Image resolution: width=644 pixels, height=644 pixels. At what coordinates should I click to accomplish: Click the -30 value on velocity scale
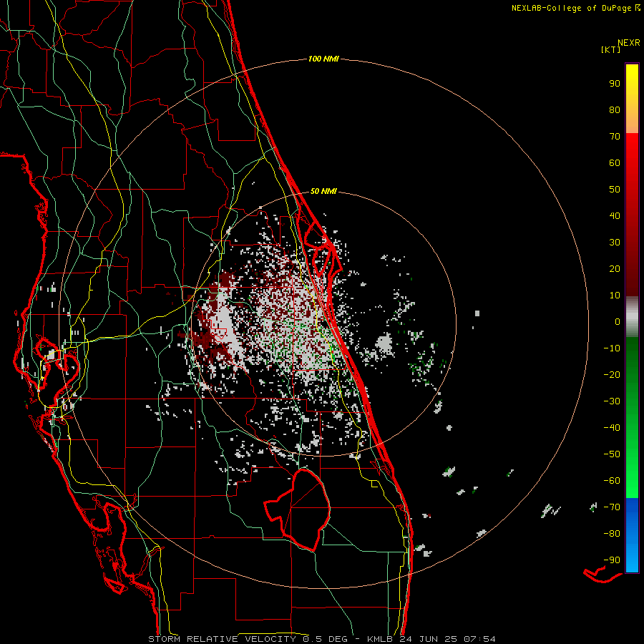612,401
